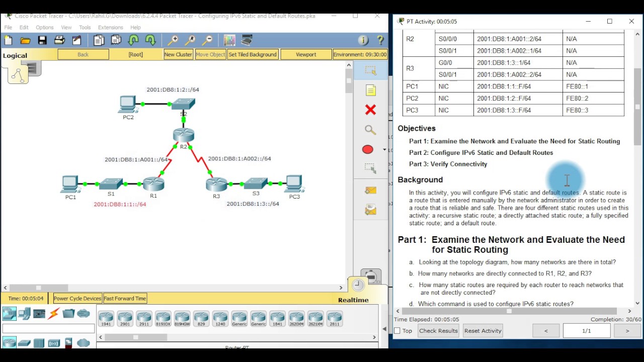Click the Redo green arrow

150,40
